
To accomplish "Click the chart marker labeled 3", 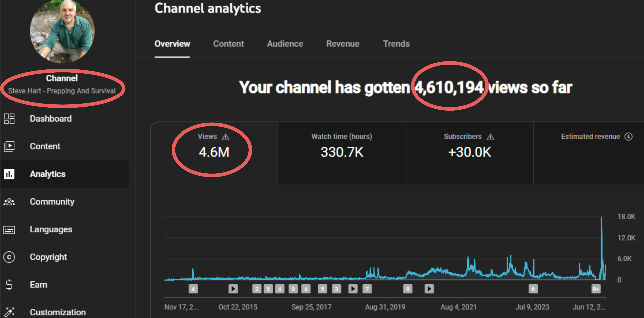I will [337, 289].
